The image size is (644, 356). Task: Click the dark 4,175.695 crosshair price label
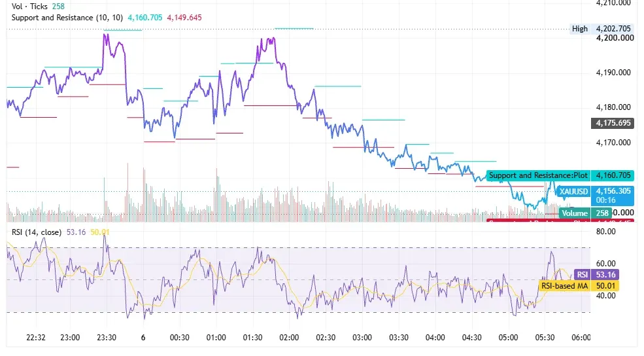click(613, 123)
